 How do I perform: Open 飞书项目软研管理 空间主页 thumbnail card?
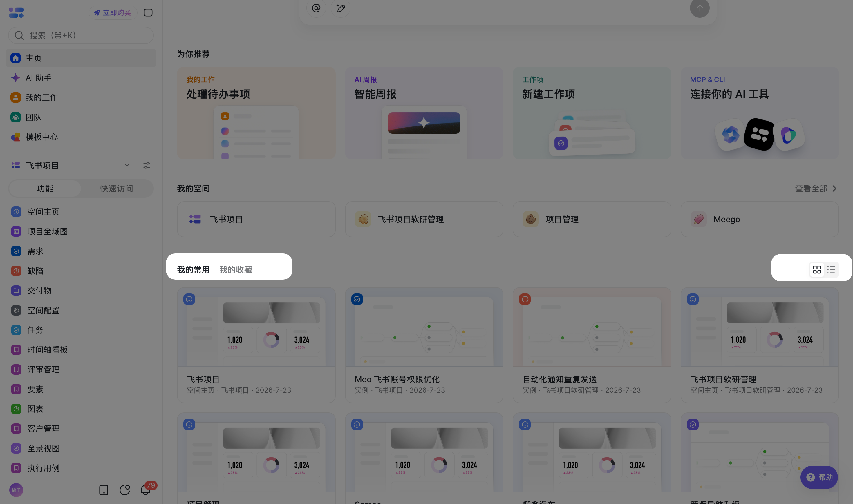tap(760, 345)
